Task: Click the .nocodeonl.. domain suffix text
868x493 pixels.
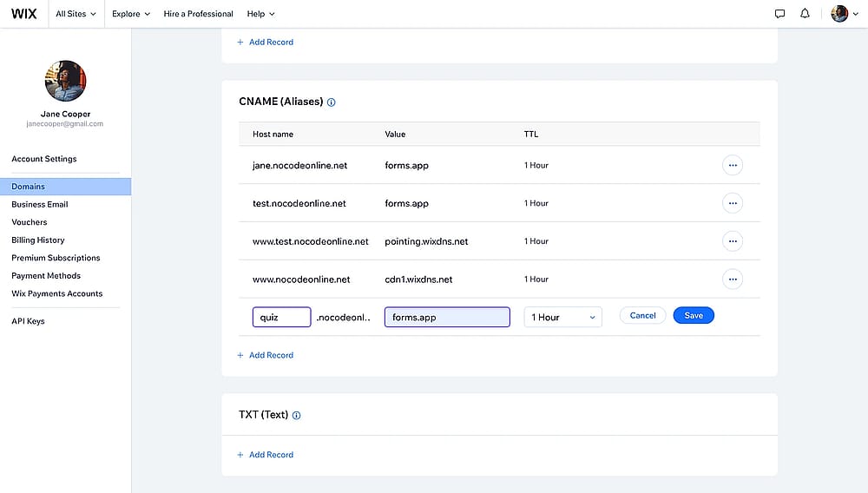Action: (343, 318)
